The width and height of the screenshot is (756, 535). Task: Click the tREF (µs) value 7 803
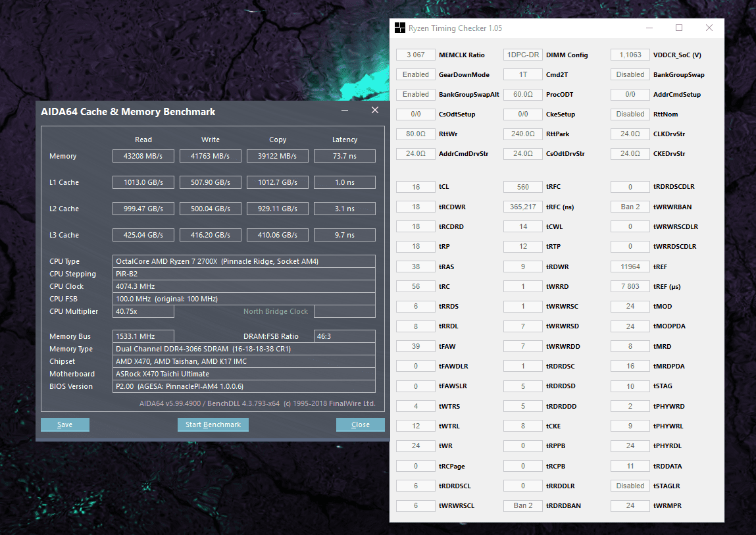630,286
